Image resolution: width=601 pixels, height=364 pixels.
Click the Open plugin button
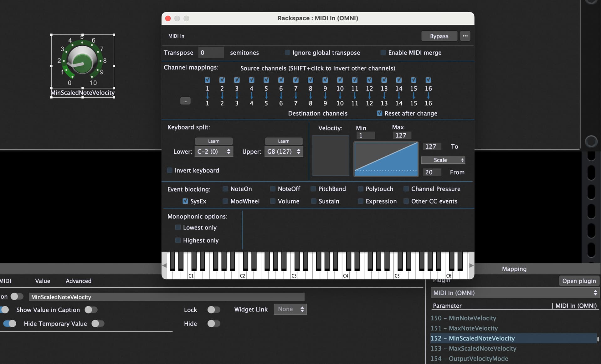pyautogui.click(x=579, y=281)
